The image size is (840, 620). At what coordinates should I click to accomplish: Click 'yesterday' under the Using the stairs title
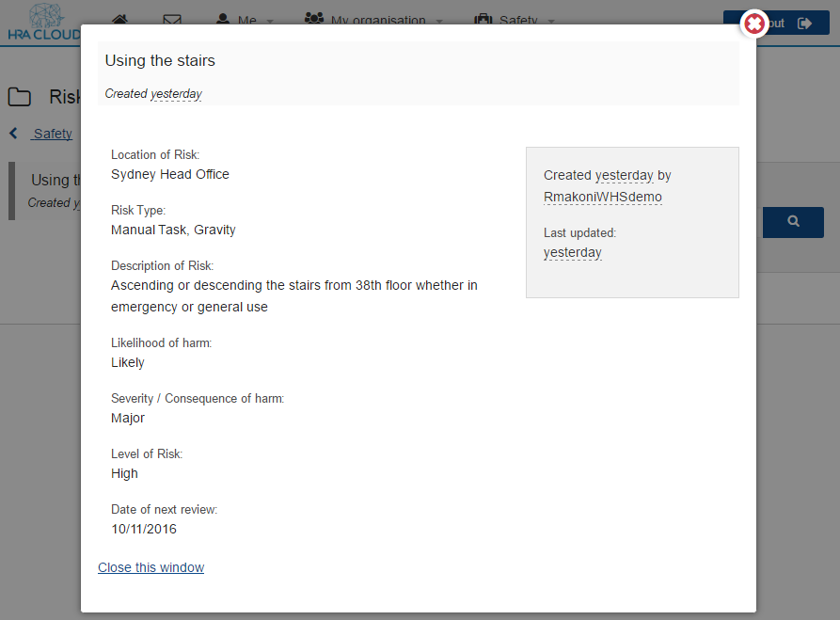[176, 94]
